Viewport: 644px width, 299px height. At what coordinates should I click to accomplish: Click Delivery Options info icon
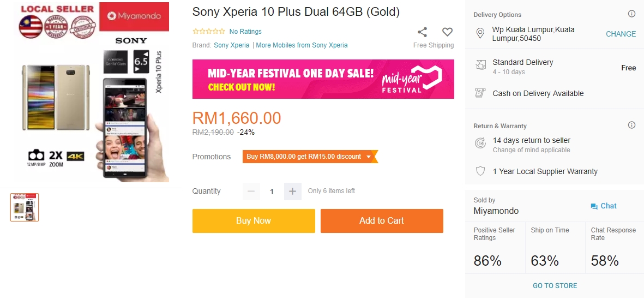tap(631, 14)
